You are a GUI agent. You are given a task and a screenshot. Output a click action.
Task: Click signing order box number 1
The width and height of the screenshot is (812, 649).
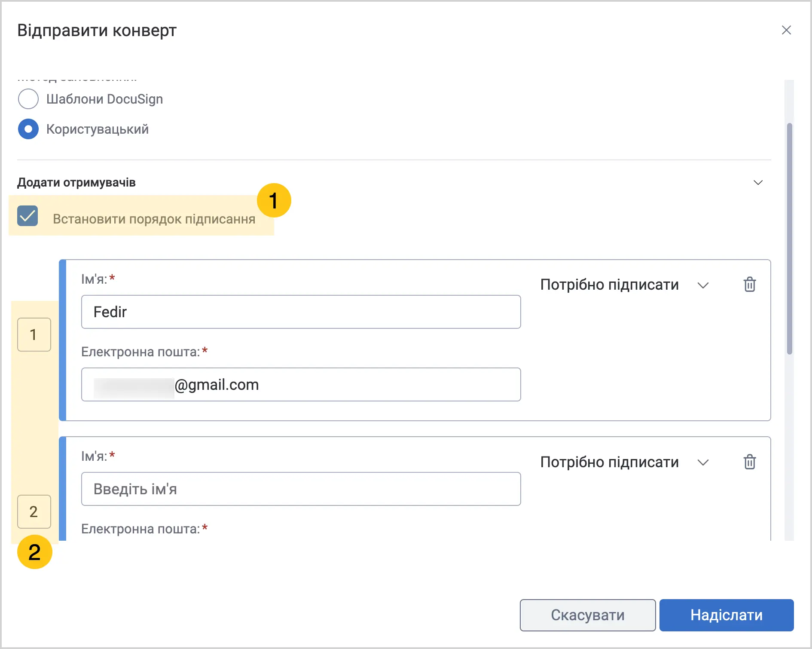point(34,334)
